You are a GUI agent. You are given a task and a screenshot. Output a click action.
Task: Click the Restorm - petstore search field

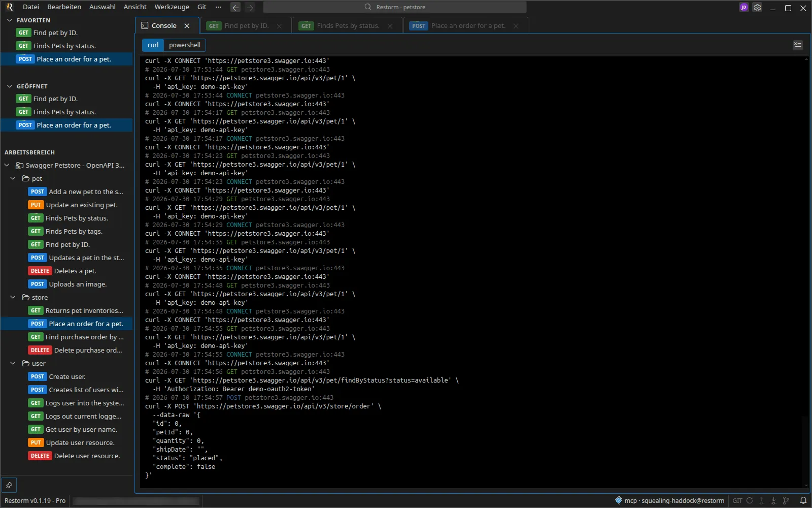coord(395,7)
